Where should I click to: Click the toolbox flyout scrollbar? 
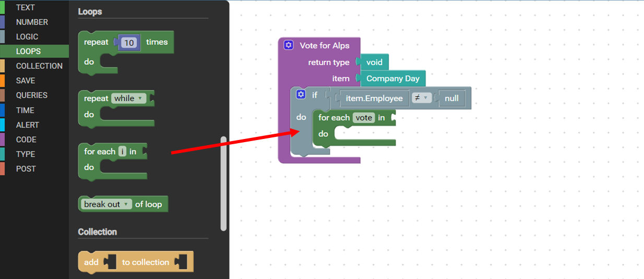(x=223, y=183)
